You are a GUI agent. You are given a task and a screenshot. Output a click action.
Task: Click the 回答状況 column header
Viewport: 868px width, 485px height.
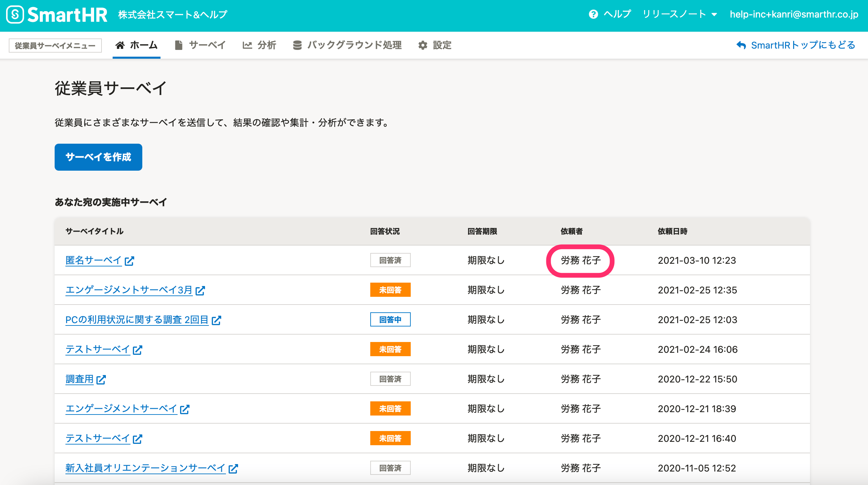click(x=385, y=231)
